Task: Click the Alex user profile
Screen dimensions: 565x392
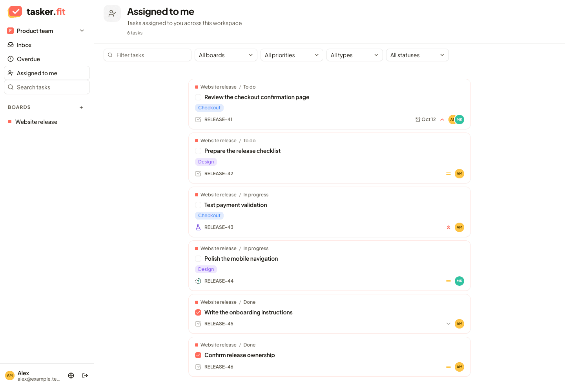Action: [33, 376]
